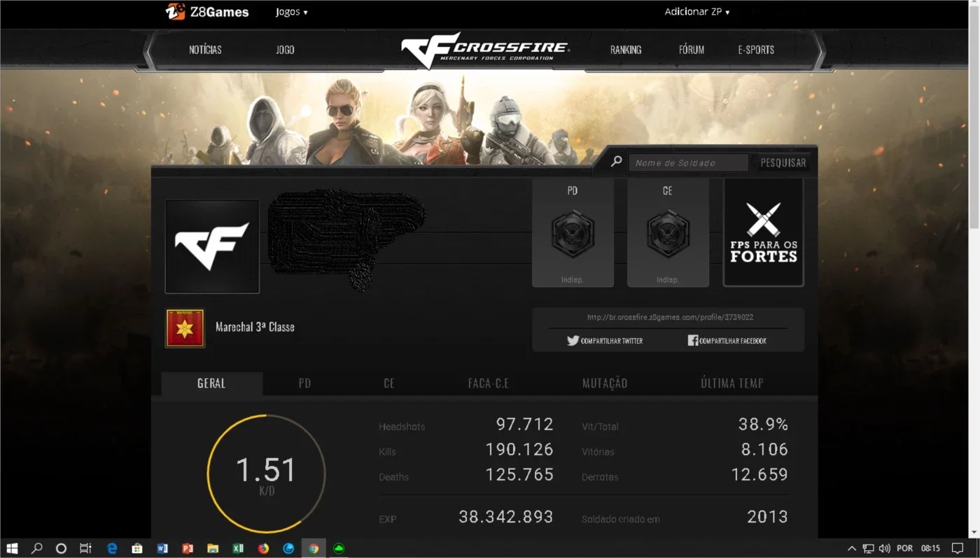The height and width of the screenshot is (558, 980).
Task: Open Windows taskbar search
Action: point(37,548)
